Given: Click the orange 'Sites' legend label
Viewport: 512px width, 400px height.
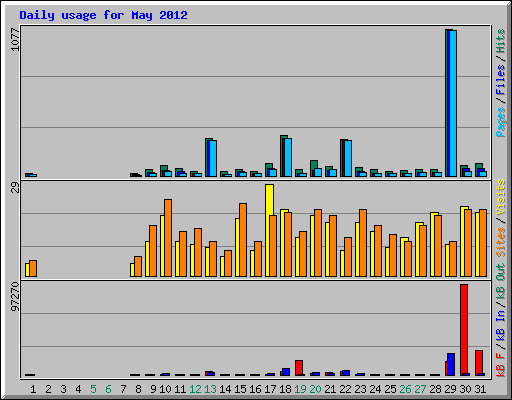Looking at the screenshot, I should [x=500, y=242].
